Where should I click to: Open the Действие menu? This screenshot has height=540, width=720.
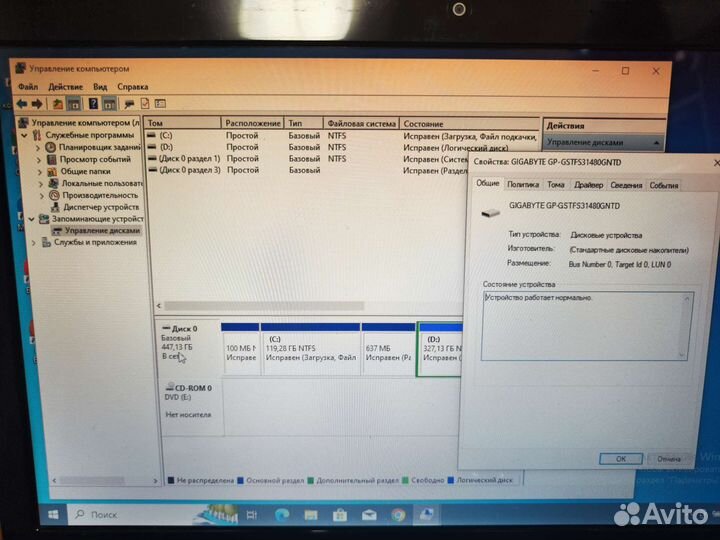click(x=66, y=86)
